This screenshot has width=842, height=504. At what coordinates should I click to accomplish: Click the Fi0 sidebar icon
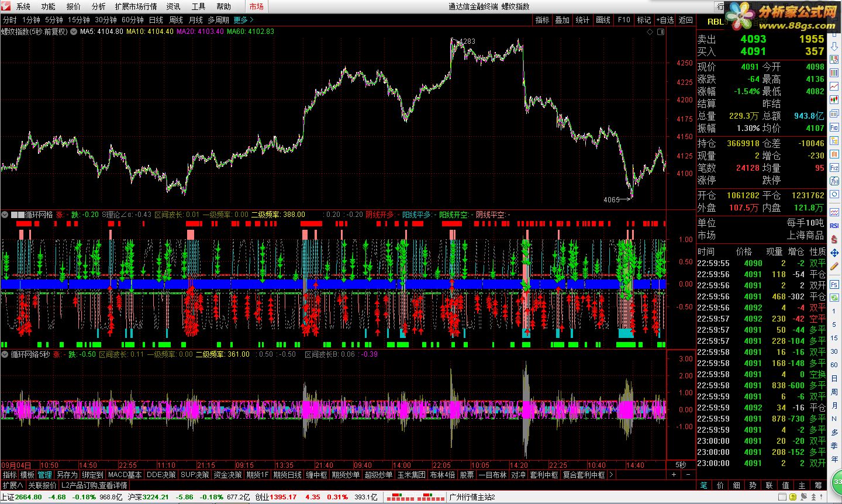834,126
